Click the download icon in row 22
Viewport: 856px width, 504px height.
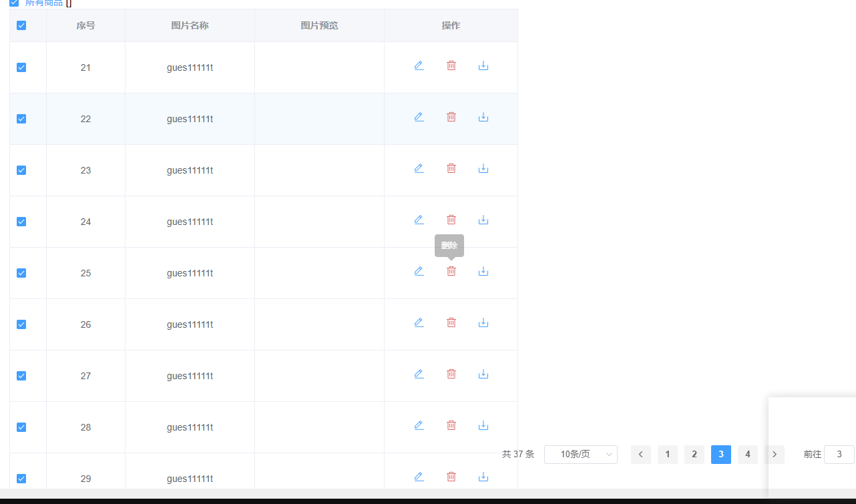tap(483, 117)
